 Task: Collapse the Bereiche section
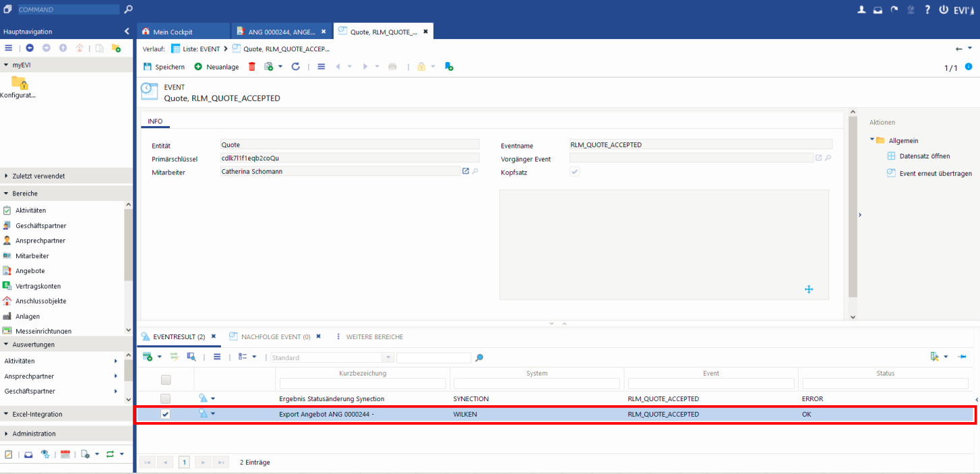click(25, 194)
